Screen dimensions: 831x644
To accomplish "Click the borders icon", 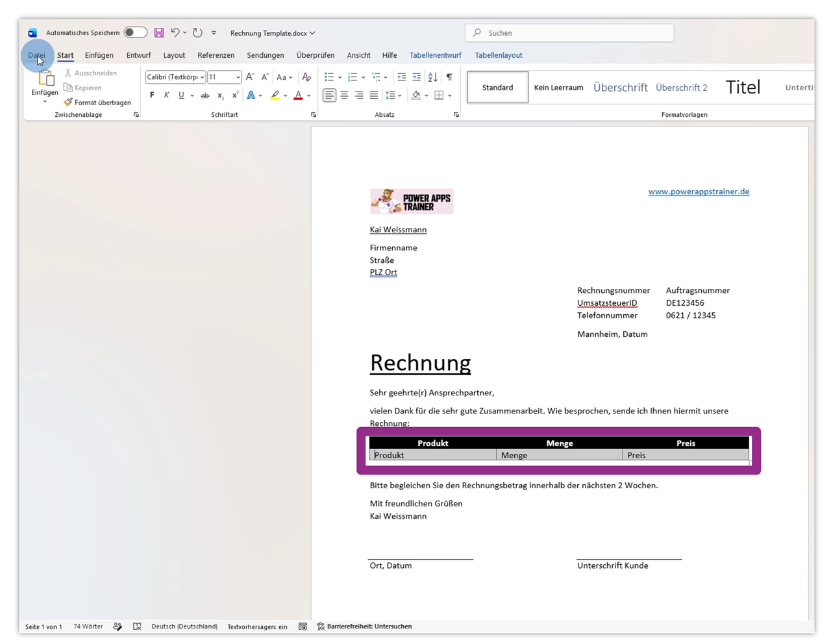I will tap(440, 95).
